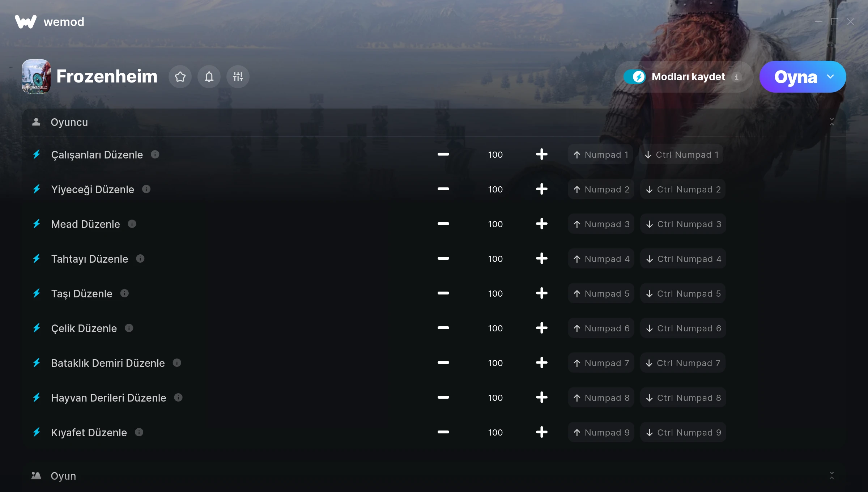Show info tooltip for Mead Düzenle

click(x=132, y=224)
